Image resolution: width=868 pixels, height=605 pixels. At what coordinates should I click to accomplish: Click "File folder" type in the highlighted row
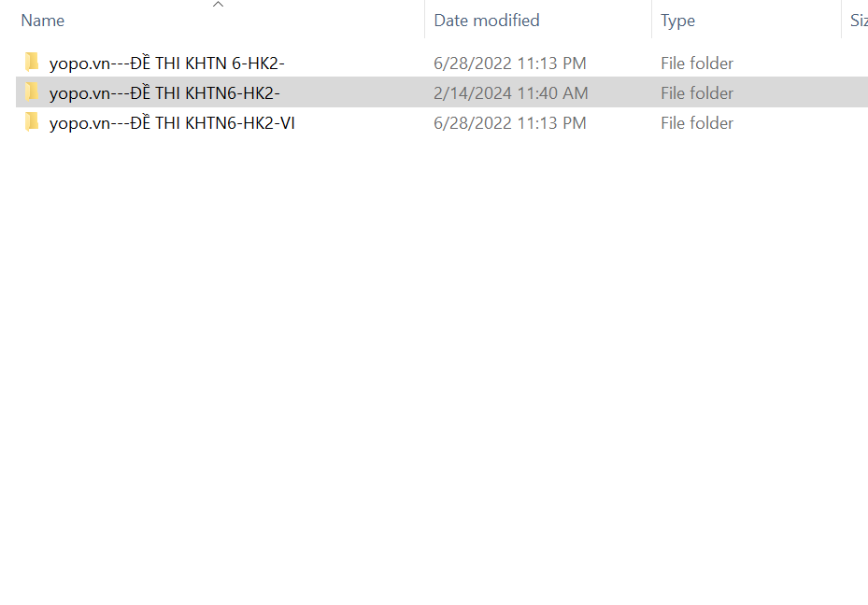pos(697,93)
